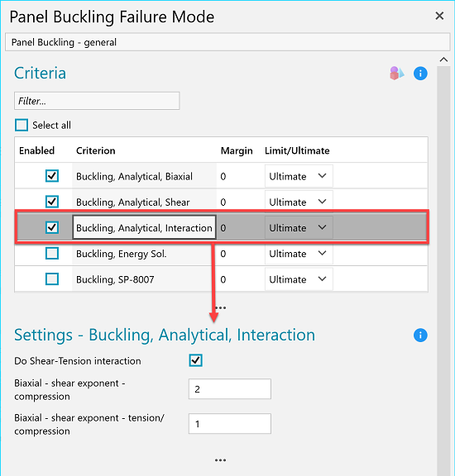Click the ellipsis below the criteria table
Image resolution: width=455 pixels, height=476 pixels.
coord(220,307)
